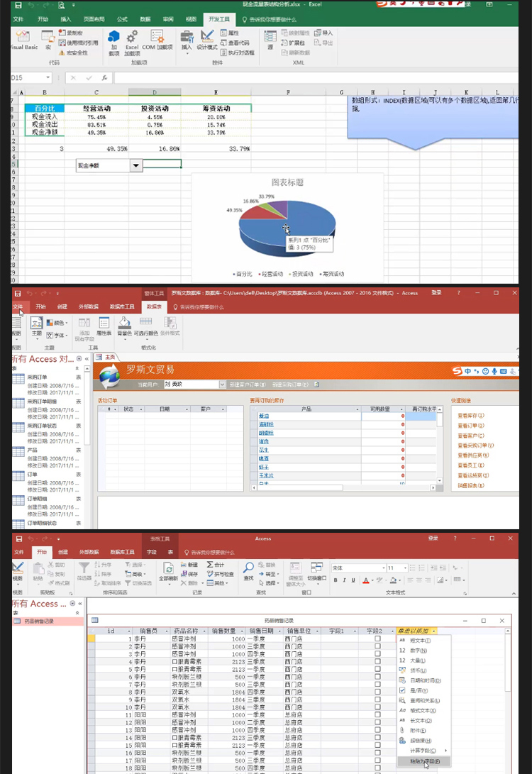The width and height of the screenshot is (532, 774).
Task: Click 宏安全性 warning icon in Excel
Action: tap(62, 52)
